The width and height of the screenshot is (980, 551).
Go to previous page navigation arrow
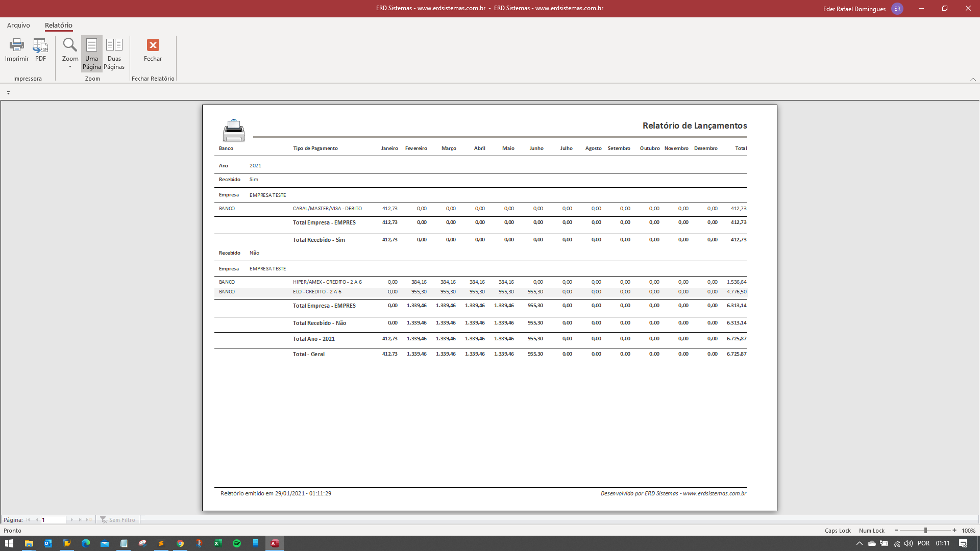pos(37,520)
